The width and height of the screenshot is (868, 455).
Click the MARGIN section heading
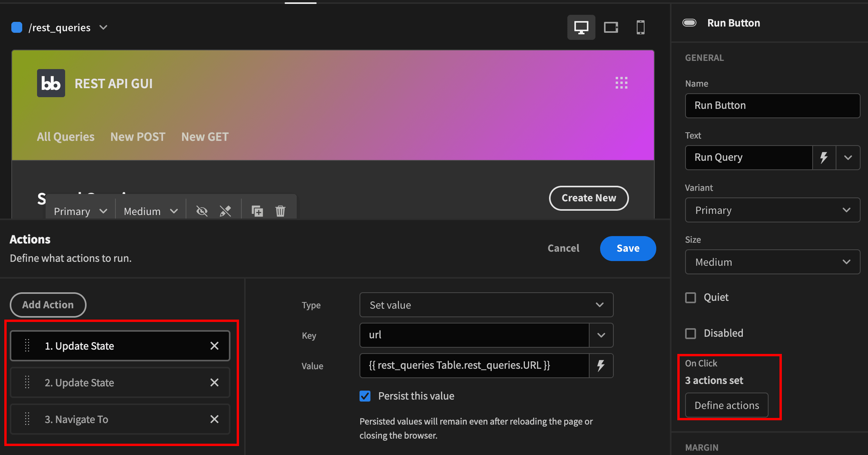point(701,448)
